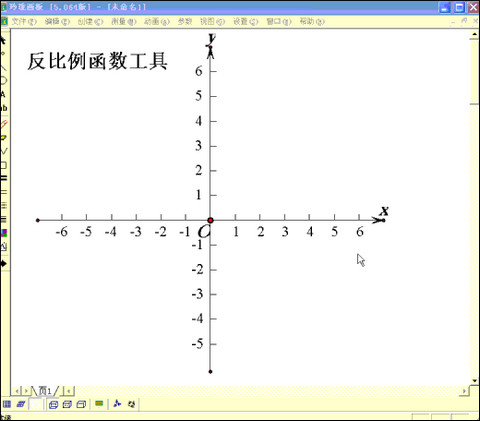Open the 帮助 (Help) menu
The height and width of the screenshot is (421, 480).
[x=312, y=22]
